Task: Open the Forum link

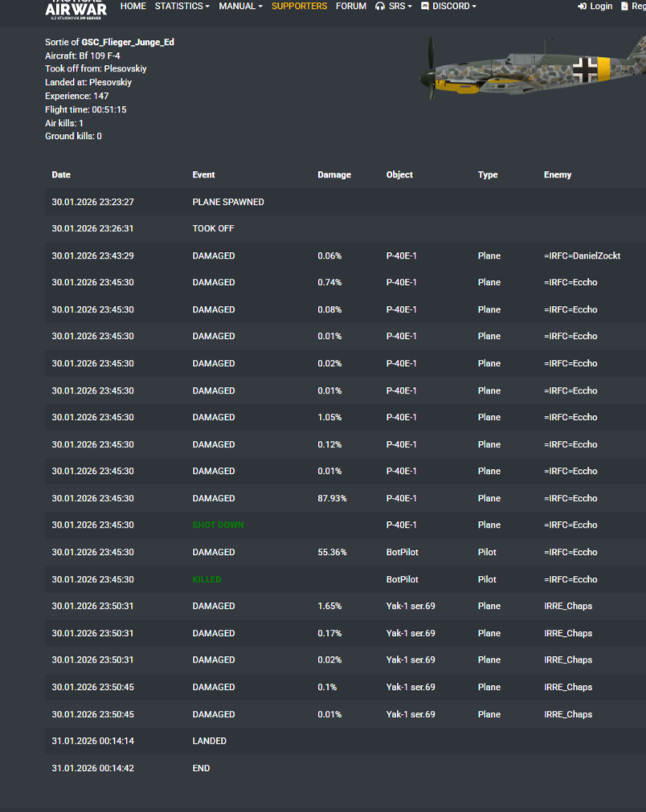Action: click(351, 6)
